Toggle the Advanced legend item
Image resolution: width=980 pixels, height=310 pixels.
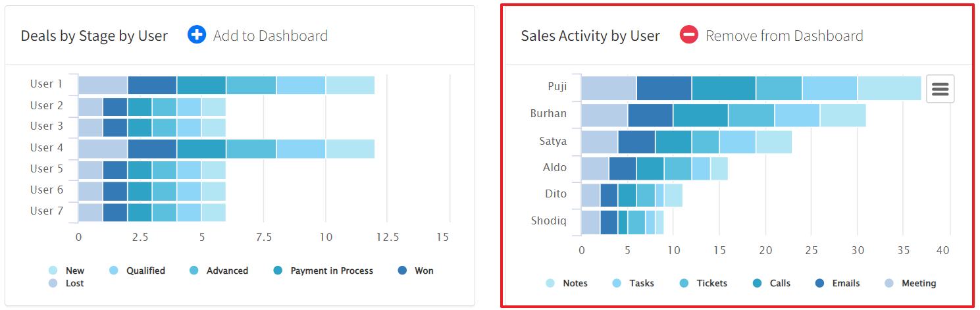click(226, 271)
